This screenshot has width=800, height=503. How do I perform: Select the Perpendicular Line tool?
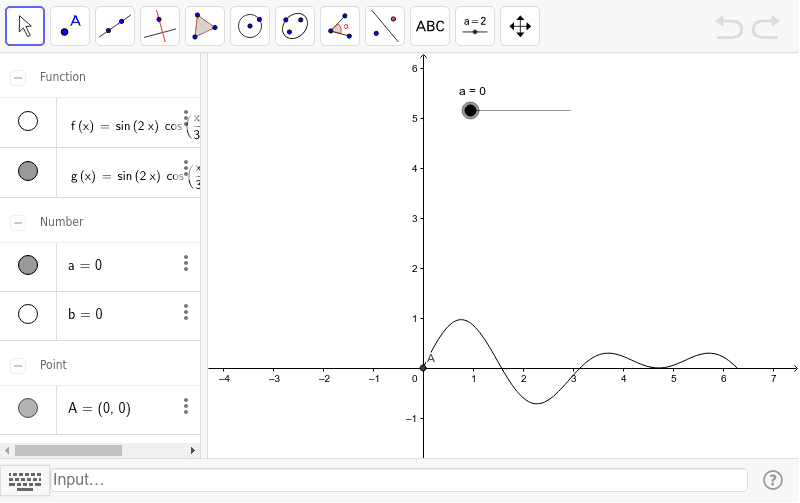(160, 26)
